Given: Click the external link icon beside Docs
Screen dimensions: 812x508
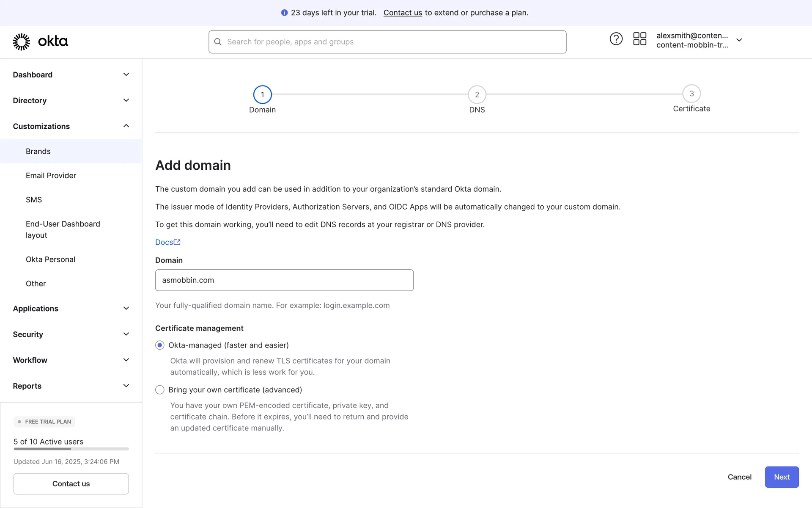Looking at the screenshot, I should point(177,242).
